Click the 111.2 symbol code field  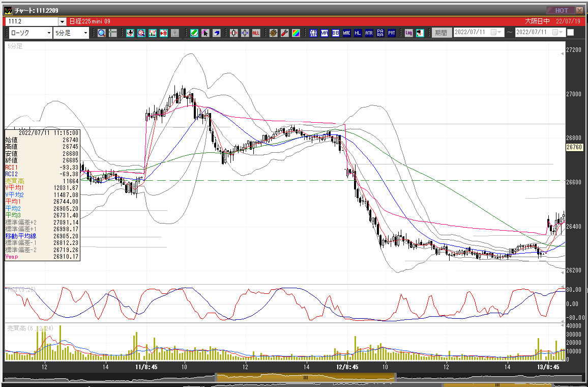[32, 22]
